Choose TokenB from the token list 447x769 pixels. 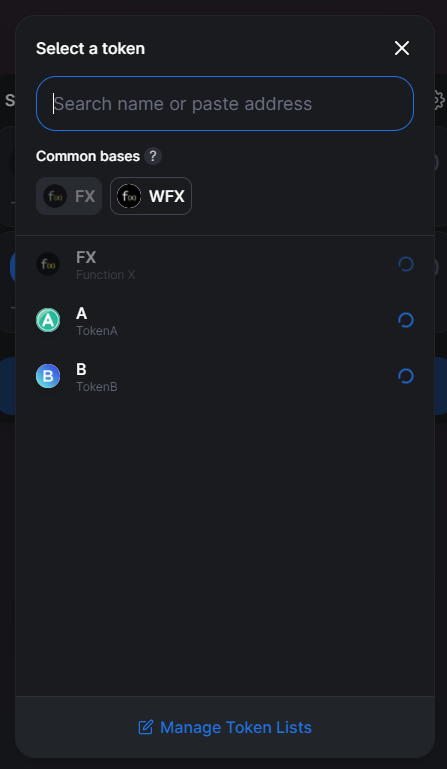tap(225, 376)
